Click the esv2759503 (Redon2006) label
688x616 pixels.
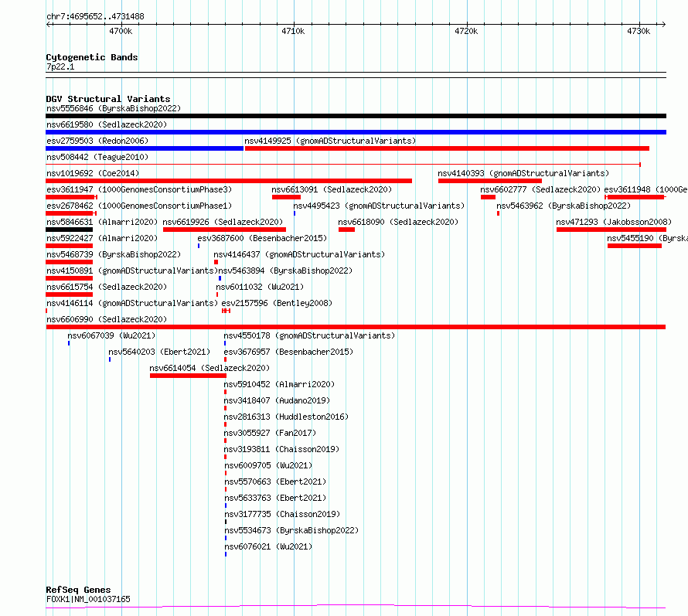tap(97, 141)
